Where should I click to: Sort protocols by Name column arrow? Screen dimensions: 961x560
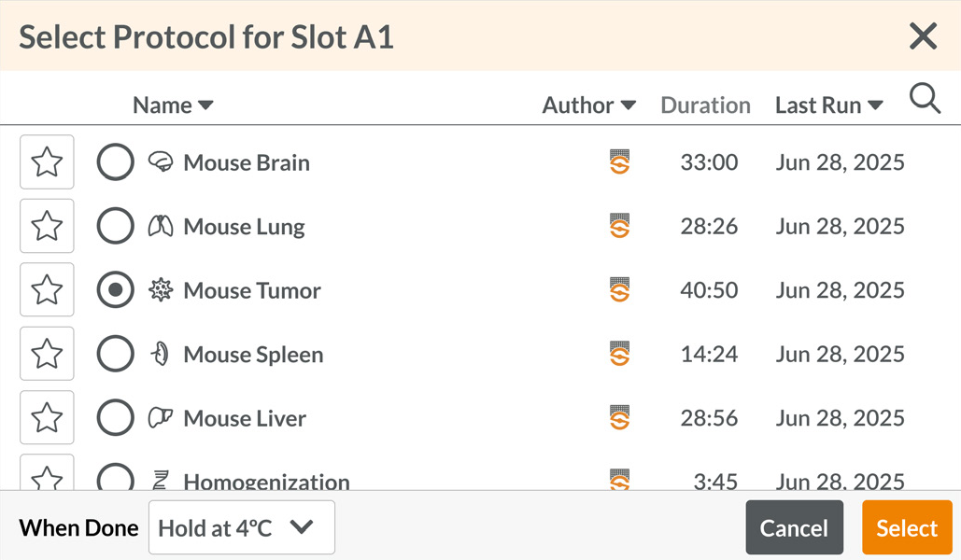click(205, 105)
